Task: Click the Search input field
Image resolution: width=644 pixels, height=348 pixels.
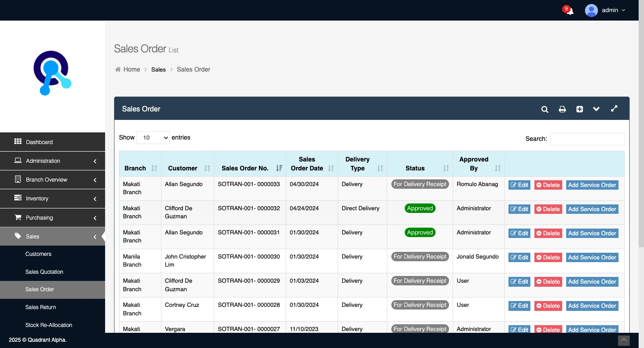Action: pos(587,139)
